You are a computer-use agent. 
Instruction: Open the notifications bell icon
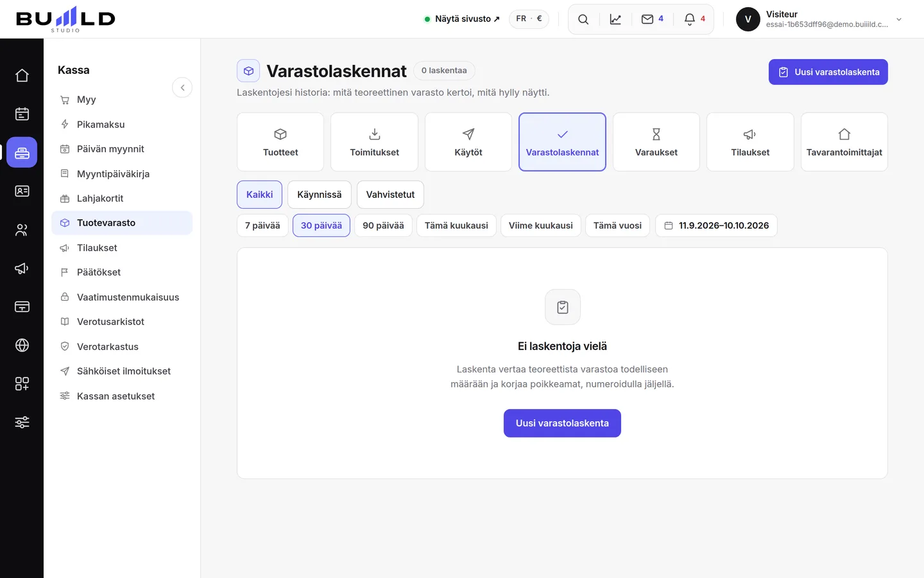[x=694, y=19]
